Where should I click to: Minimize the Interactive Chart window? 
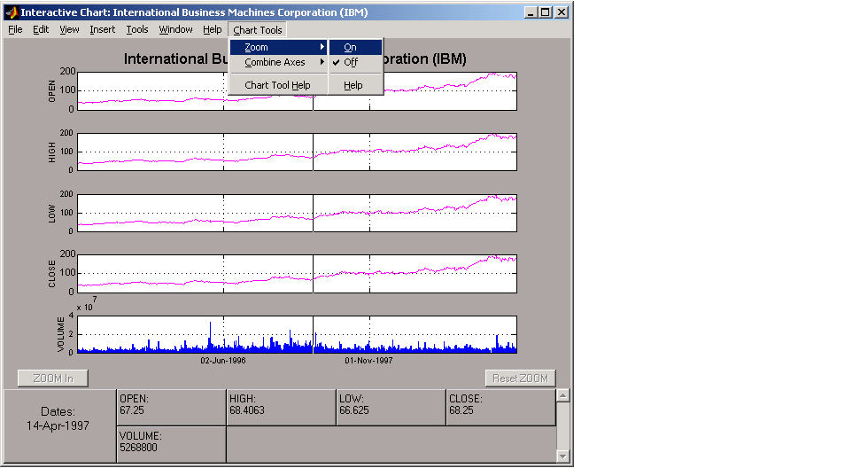pyautogui.click(x=531, y=12)
